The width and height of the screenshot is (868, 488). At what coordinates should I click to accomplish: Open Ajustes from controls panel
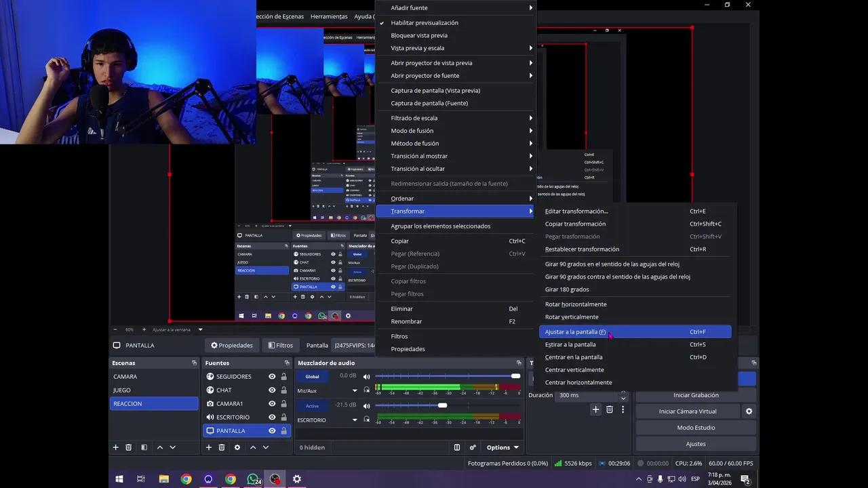pos(696,444)
